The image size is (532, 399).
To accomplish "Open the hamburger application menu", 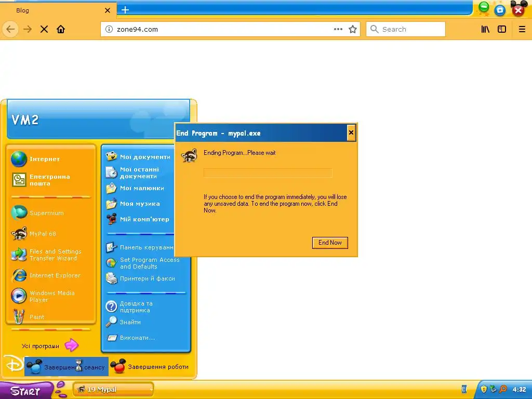I will tap(522, 29).
